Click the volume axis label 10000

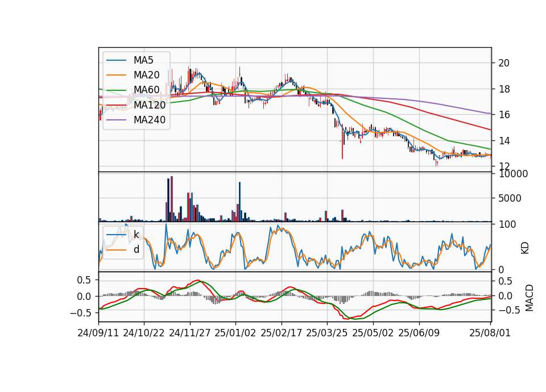click(x=513, y=174)
